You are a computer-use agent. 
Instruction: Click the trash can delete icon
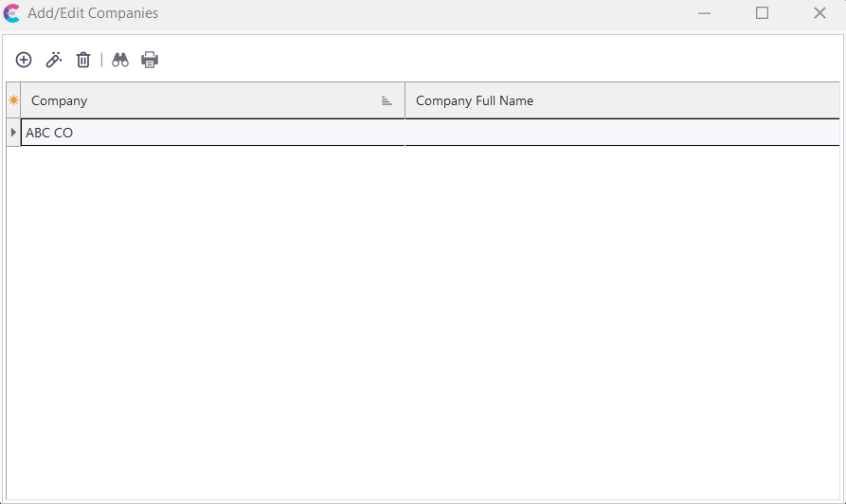(83, 60)
